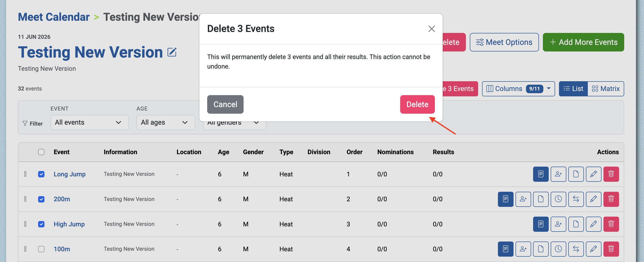The image size is (644, 262).
Task: Add nominations icon in 100m row
Action: 523,249
